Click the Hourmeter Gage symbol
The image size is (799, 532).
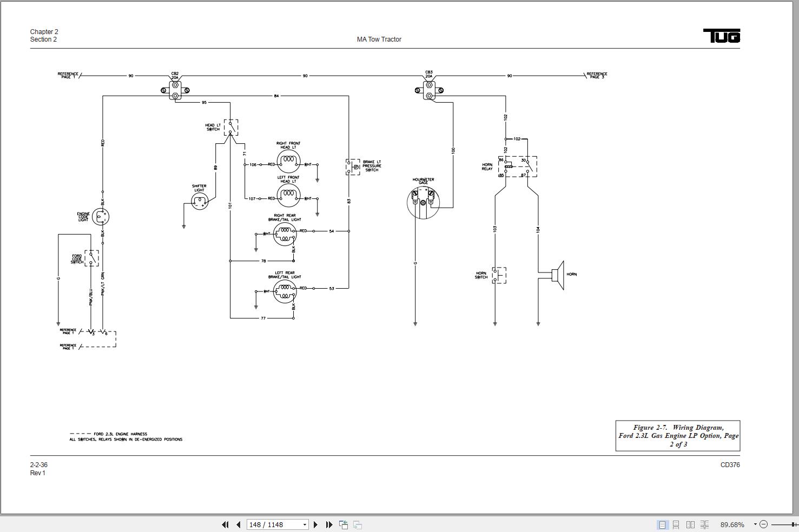tap(423, 202)
